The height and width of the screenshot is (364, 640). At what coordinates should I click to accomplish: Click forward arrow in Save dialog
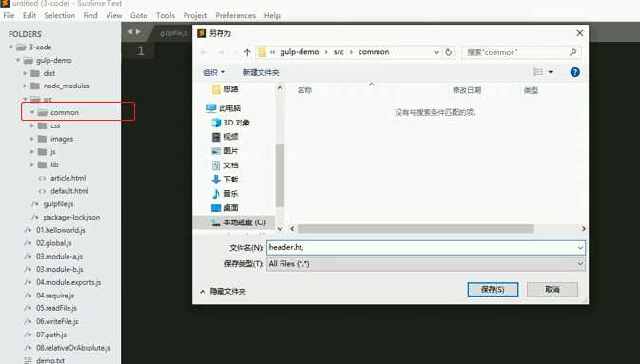click(x=222, y=52)
